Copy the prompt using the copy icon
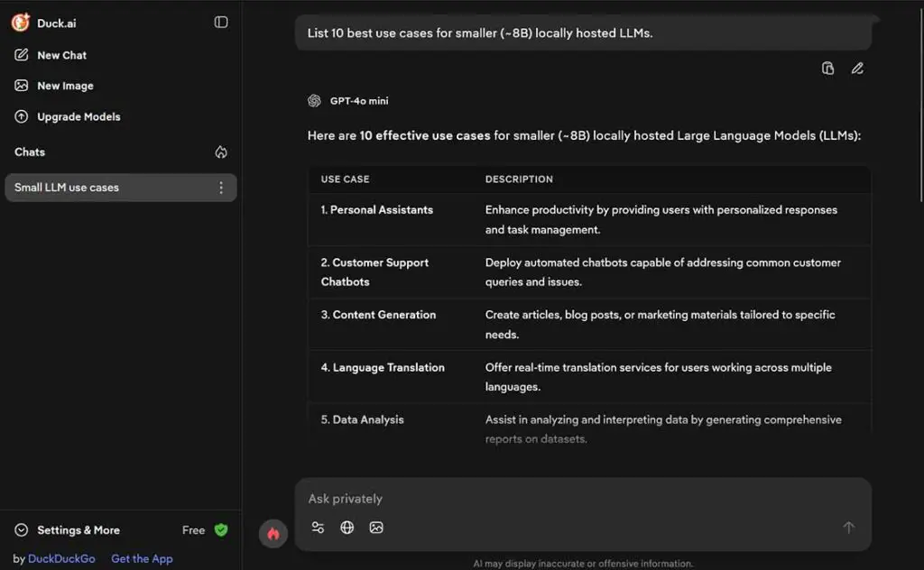 [x=827, y=68]
